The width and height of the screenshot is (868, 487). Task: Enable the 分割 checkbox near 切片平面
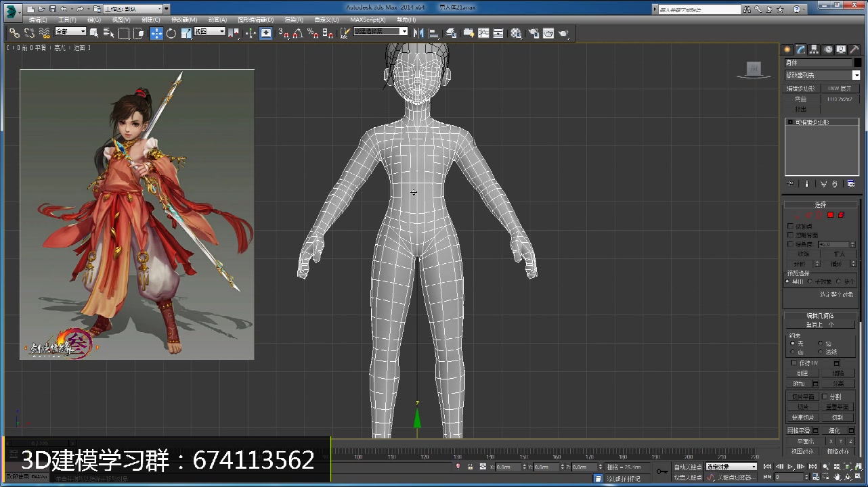825,396
